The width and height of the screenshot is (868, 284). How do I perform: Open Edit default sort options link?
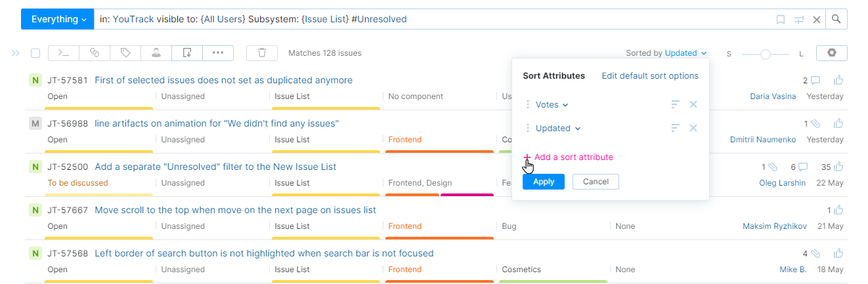click(650, 76)
